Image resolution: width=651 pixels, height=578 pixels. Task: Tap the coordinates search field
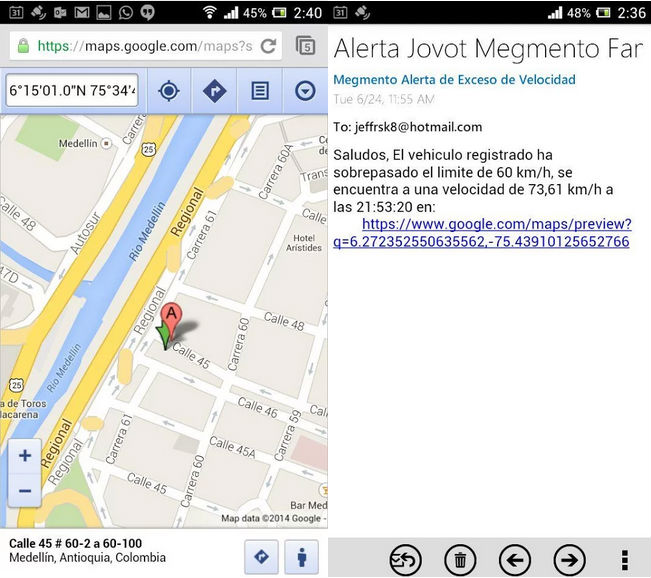[x=72, y=90]
